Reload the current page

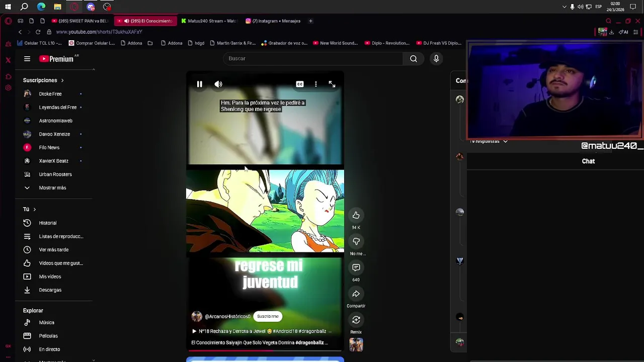coord(38,32)
